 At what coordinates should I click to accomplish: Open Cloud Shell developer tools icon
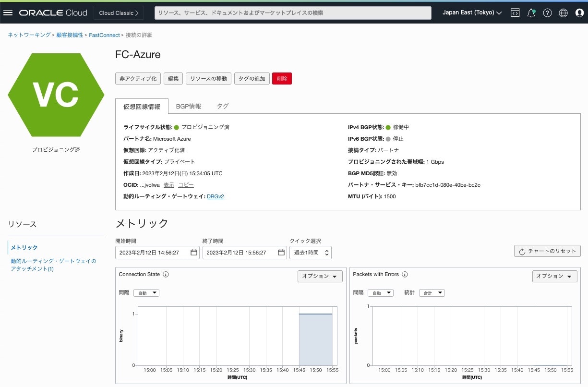pos(515,13)
